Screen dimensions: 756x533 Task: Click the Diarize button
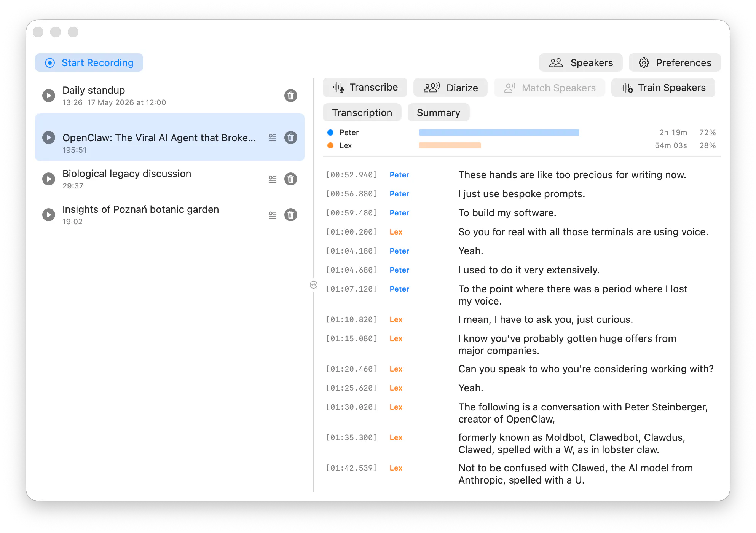point(451,88)
